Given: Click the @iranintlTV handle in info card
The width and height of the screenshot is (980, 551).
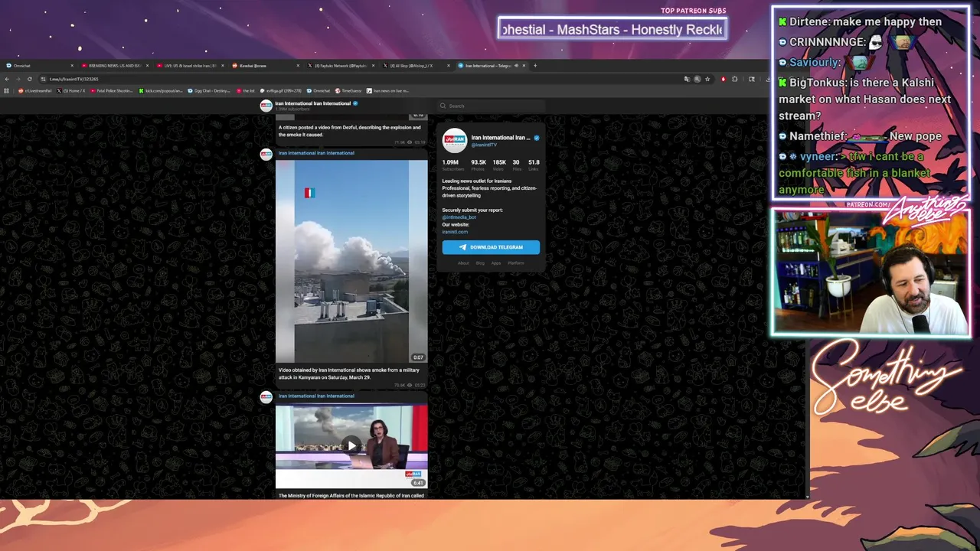Looking at the screenshot, I should coord(484,145).
